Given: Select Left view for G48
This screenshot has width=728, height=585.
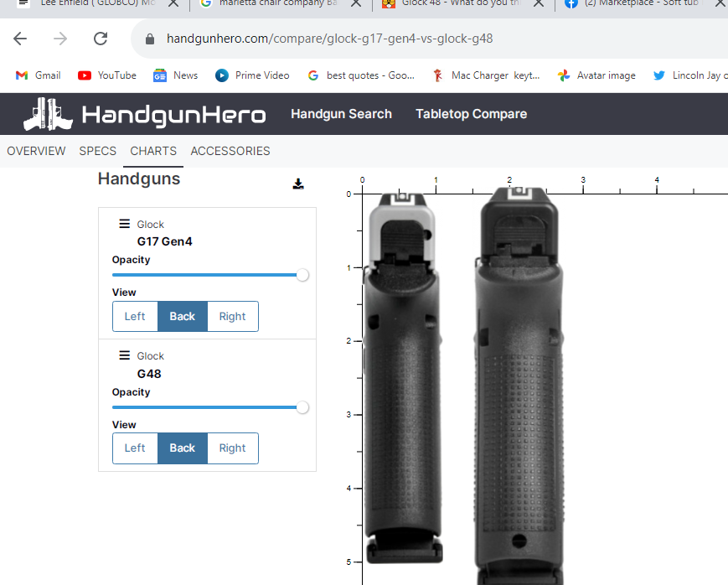Looking at the screenshot, I should pyautogui.click(x=135, y=448).
